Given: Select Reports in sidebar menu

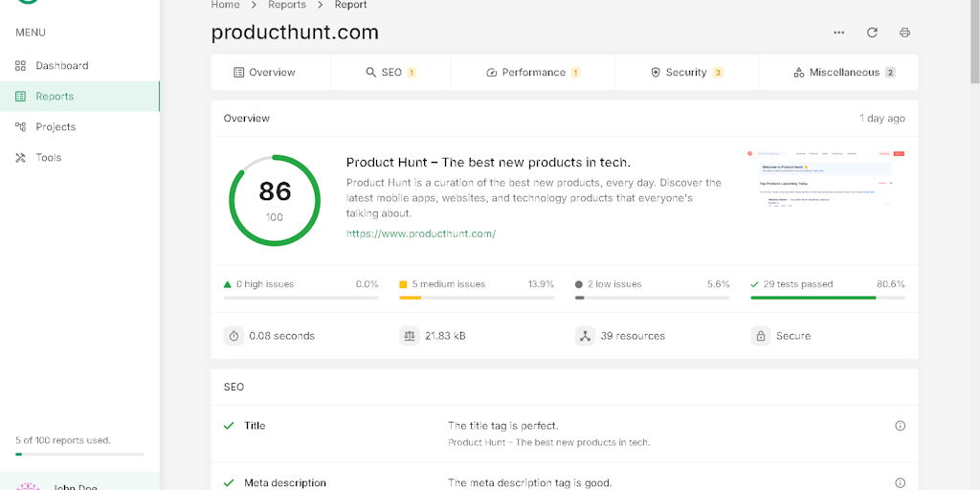Looking at the screenshot, I should click(55, 97).
